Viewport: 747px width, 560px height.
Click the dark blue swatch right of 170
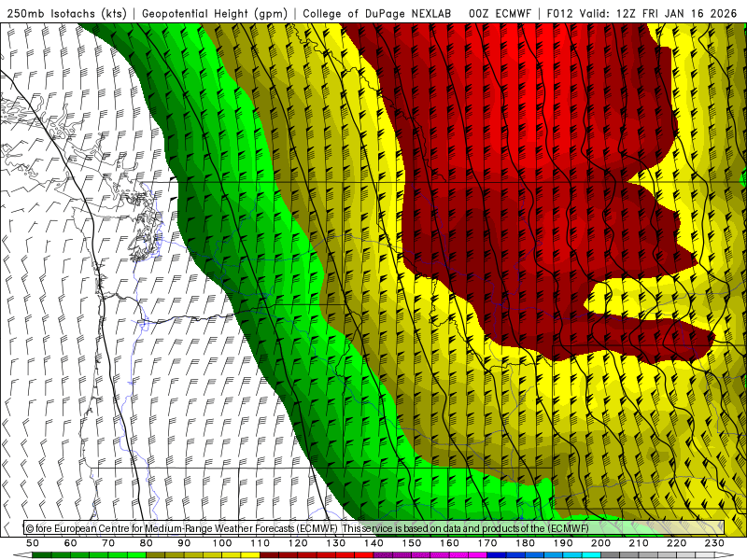pyautogui.click(x=497, y=555)
